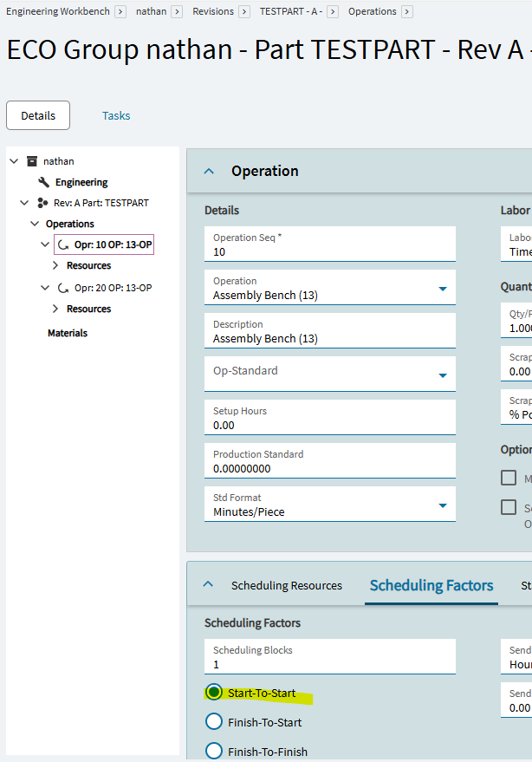Image resolution: width=532 pixels, height=762 pixels.
Task: Click the archive icon beside nathan
Action: point(32,161)
